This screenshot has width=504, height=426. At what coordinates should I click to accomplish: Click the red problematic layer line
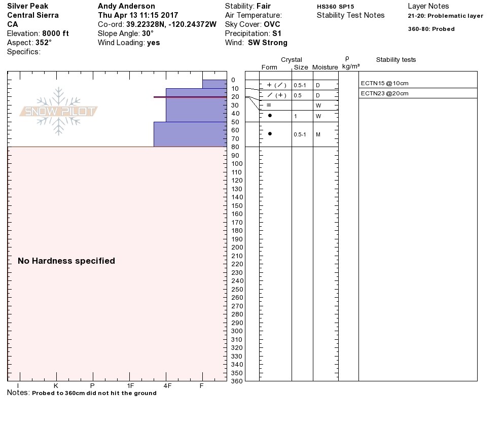point(190,97)
